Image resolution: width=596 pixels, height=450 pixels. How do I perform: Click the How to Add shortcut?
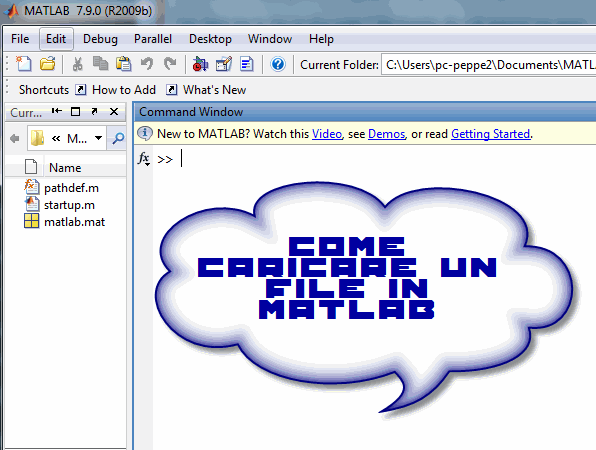(124, 90)
